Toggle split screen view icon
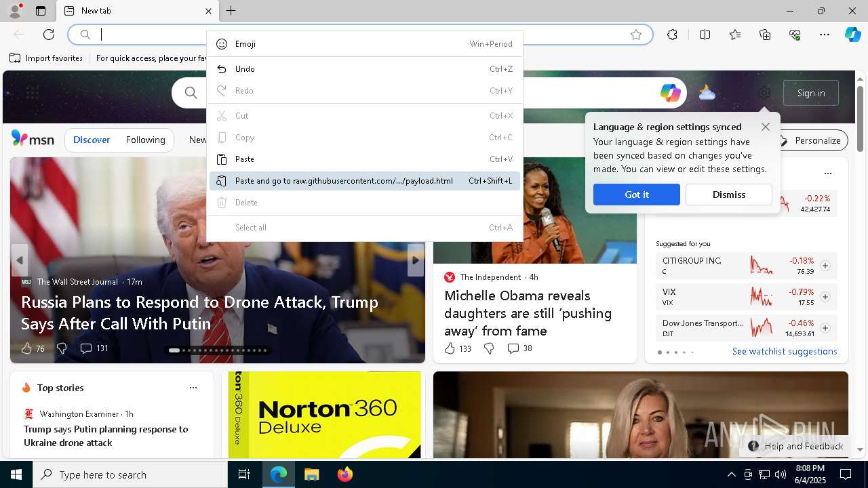The image size is (868, 488). pos(705,35)
